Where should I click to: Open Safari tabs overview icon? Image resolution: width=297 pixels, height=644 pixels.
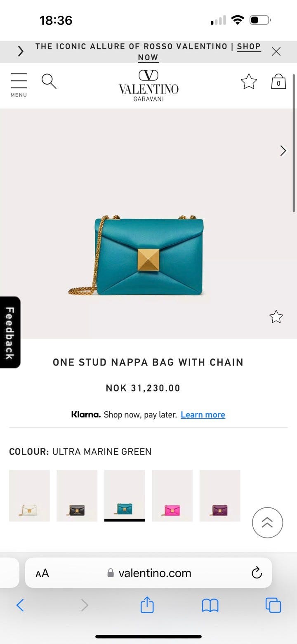click(273, 605)
